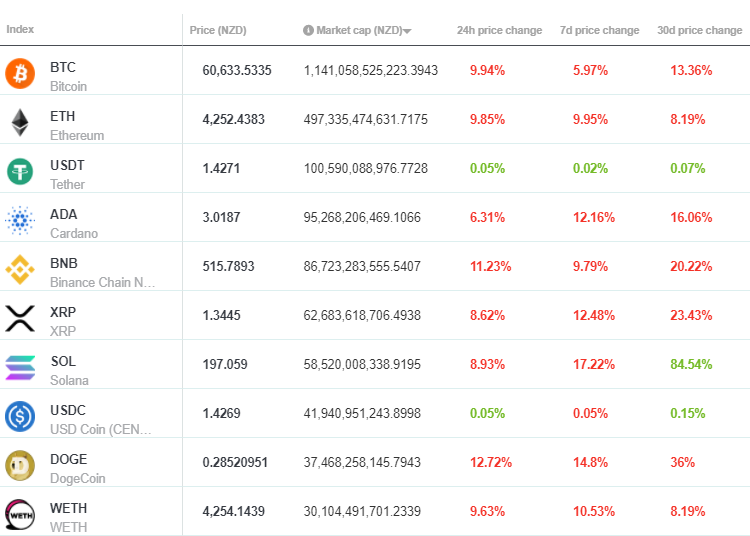Click the WETH round logo icon
750x536 pixels.
tap(20, 514)
